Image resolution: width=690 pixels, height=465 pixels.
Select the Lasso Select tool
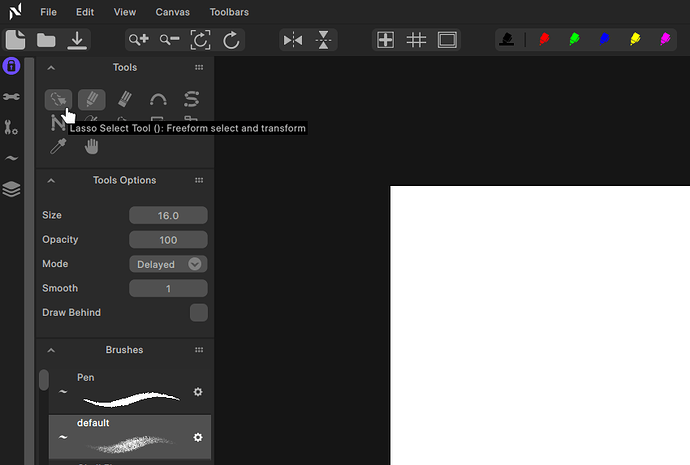(59, 99)
